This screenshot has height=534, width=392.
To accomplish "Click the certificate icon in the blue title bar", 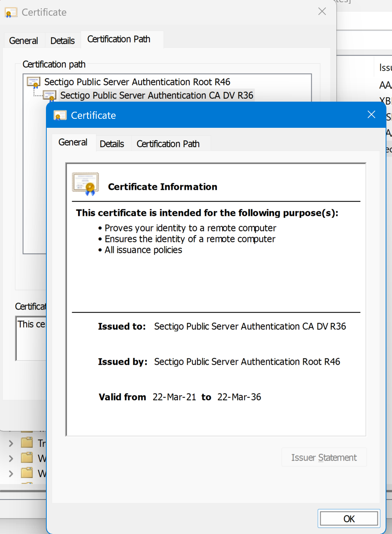I will pyautogui.click(x=60, y=115).
